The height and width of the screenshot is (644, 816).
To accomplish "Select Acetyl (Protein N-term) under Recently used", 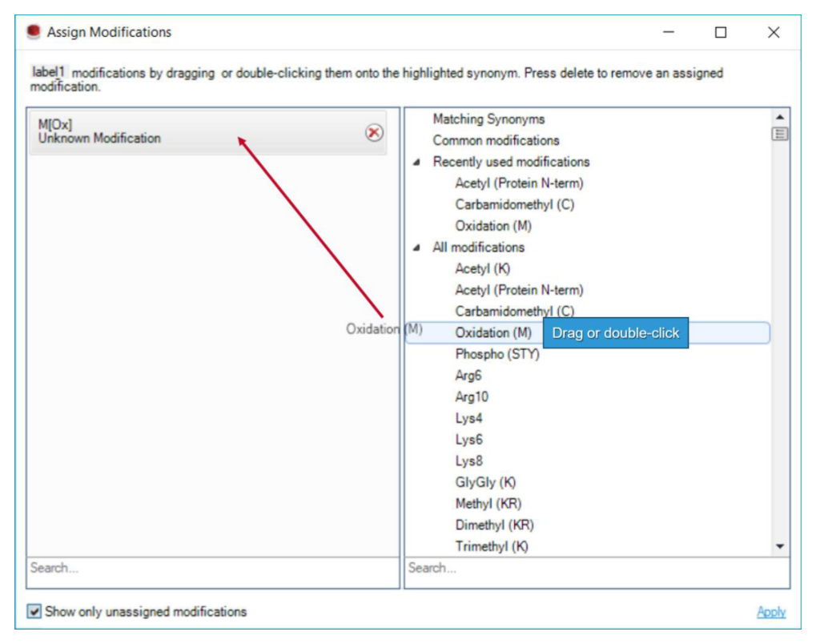I will point(519,183).
